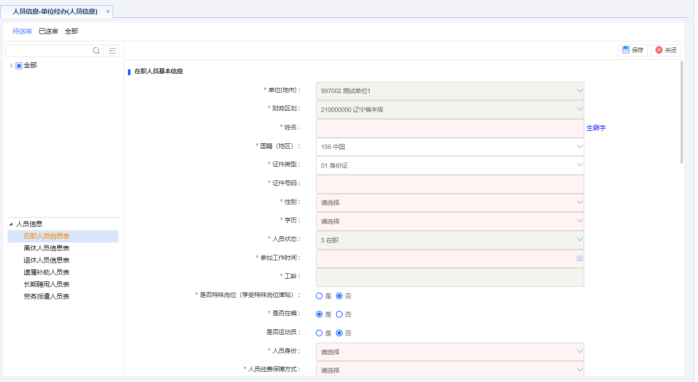The height and width of the screenshot is (382, 698).
Task: Click the 证件号码 input field
Action: [450, 184]
